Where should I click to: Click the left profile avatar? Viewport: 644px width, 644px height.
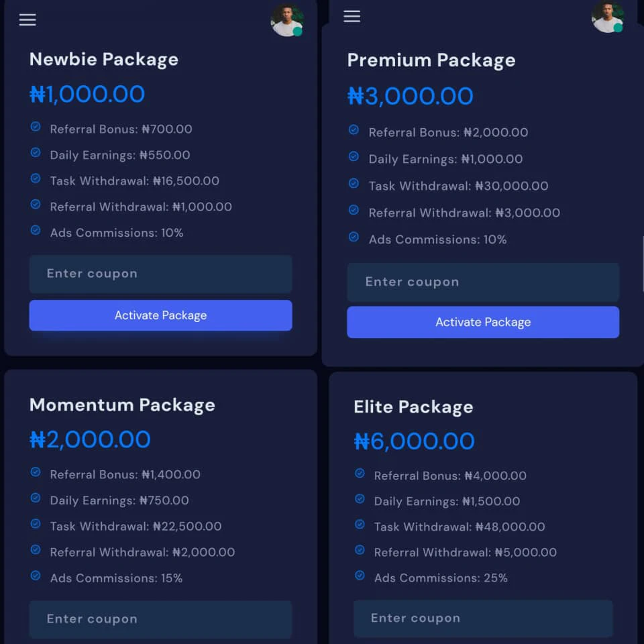click(286, 20)
